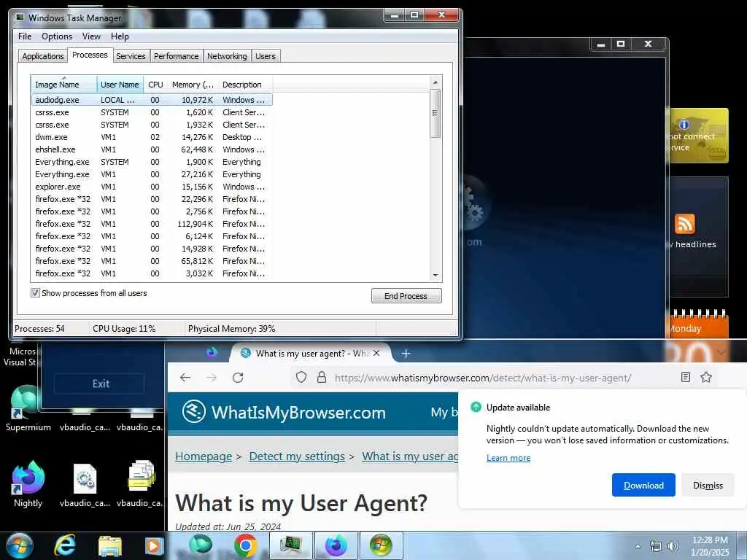747x560 pixels.
Task: Select ehshell.exe process row
Action: coord(152,149)
